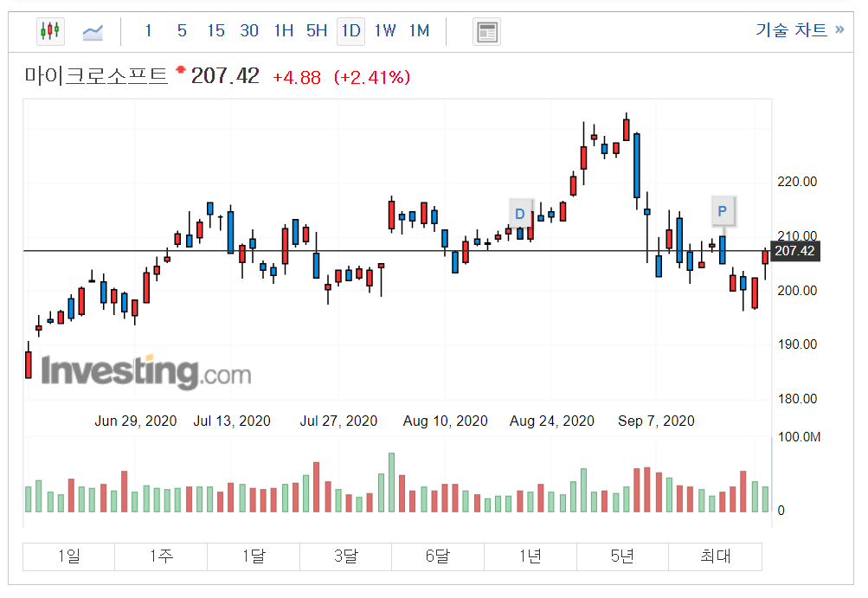Choose the 5H interval
This screenshot has height=598, width=868.
pos(317,30)
